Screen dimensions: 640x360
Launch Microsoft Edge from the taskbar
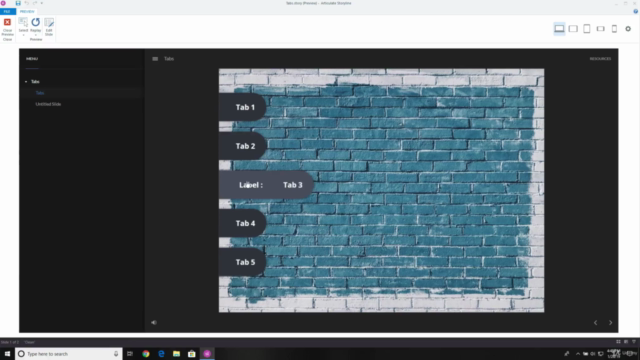(161, 354)
